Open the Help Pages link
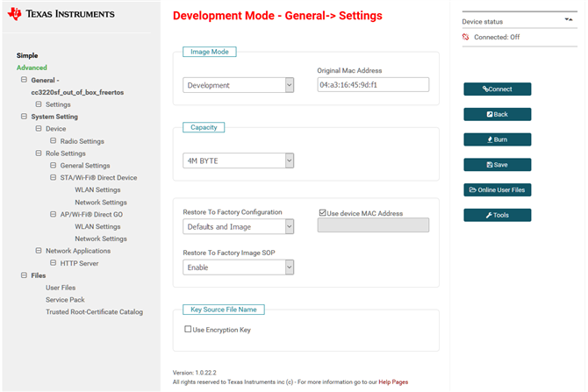 [392, 382]
